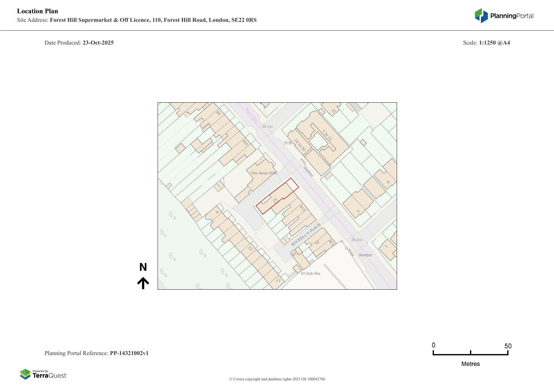Screen dimensions: 554x392
Task: Click the ROCKELL'S PLACE street label
Action: 306,235
